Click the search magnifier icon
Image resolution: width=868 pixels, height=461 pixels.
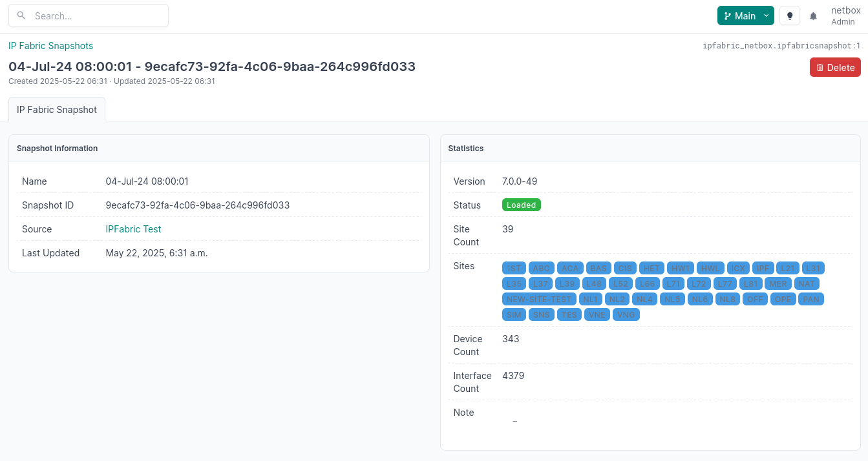21,15
